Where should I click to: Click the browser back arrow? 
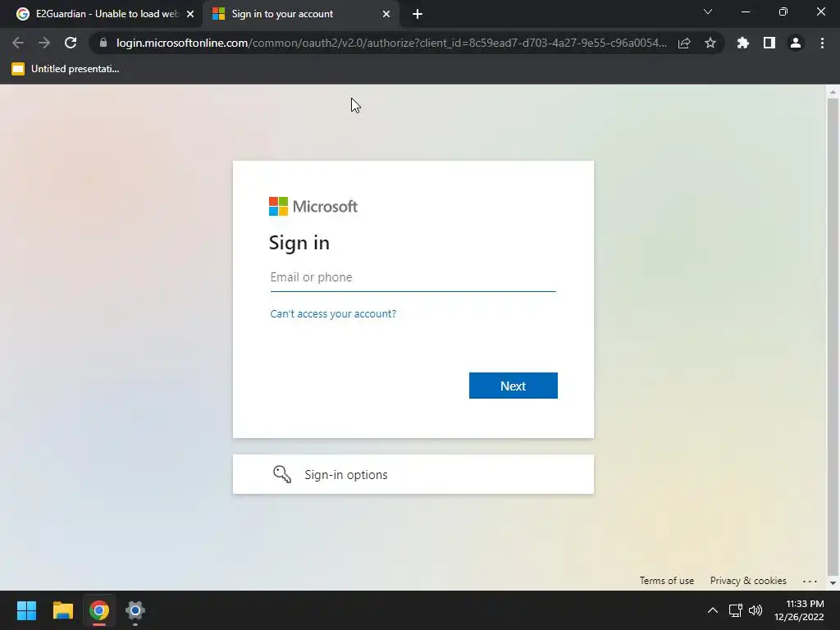[18, 43]
